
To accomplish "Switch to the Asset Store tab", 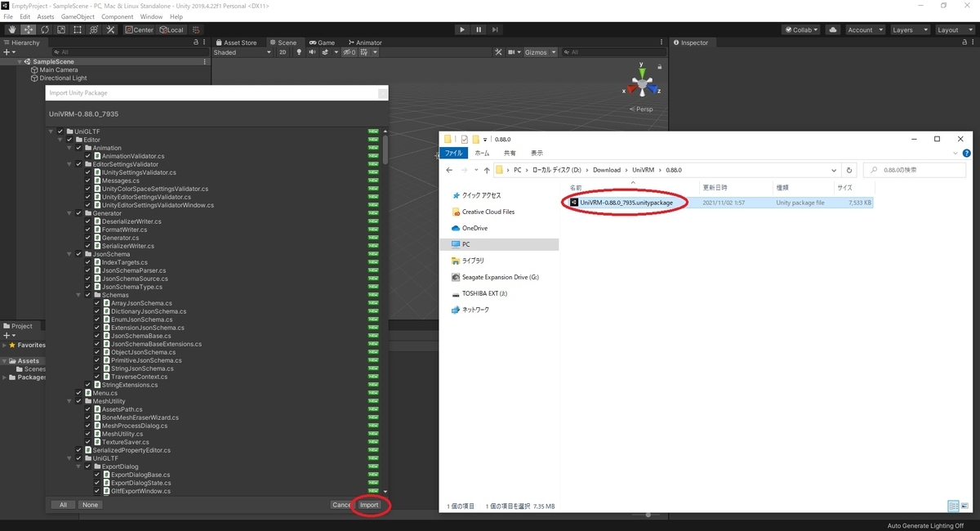I will tap(236, 42).
